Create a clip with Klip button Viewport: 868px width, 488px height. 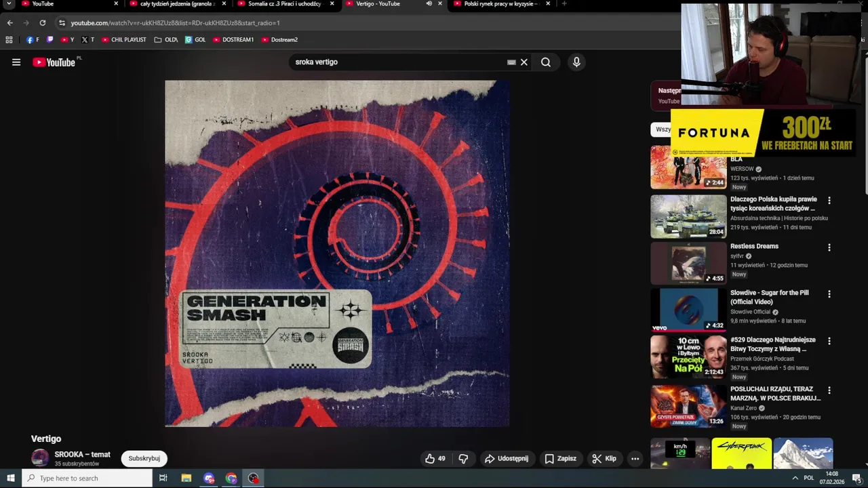[604, 459]
